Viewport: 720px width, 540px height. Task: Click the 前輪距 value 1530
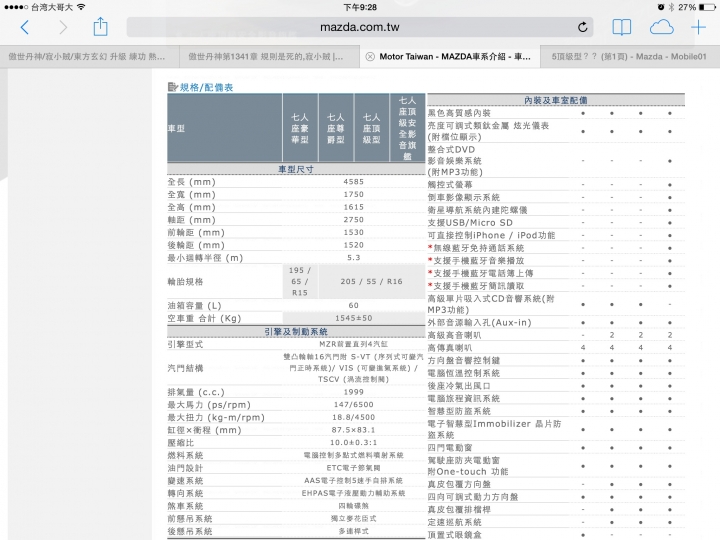[354, 232]
